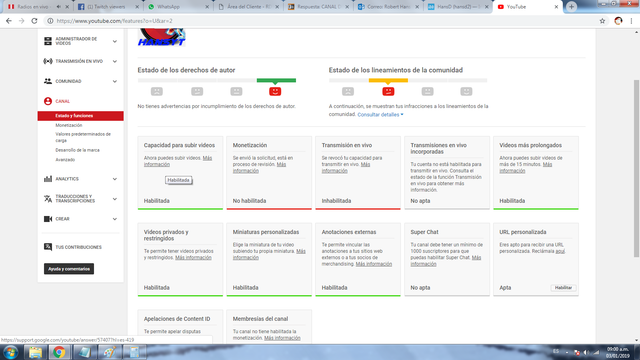Bookmark this page with the star icon

coord(602,21)
